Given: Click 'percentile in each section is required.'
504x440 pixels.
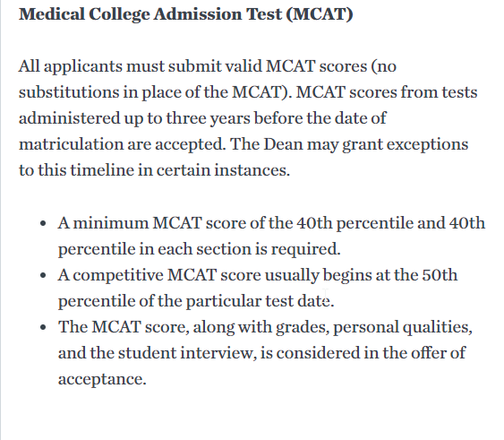Looking at the screenshot, I should coord(200,249).
